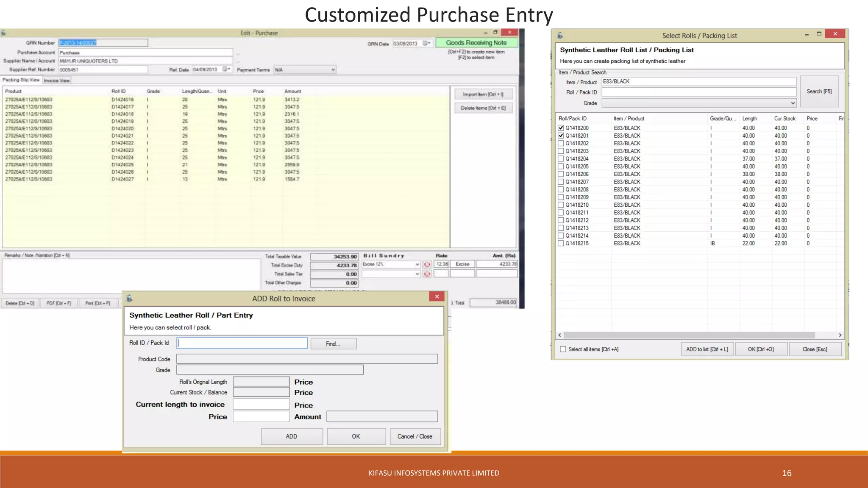The width and height of the screenshot is (868, 488).
Task: Click the Remarks / Note / Narration text area
Action: click(x=131, y=276)
